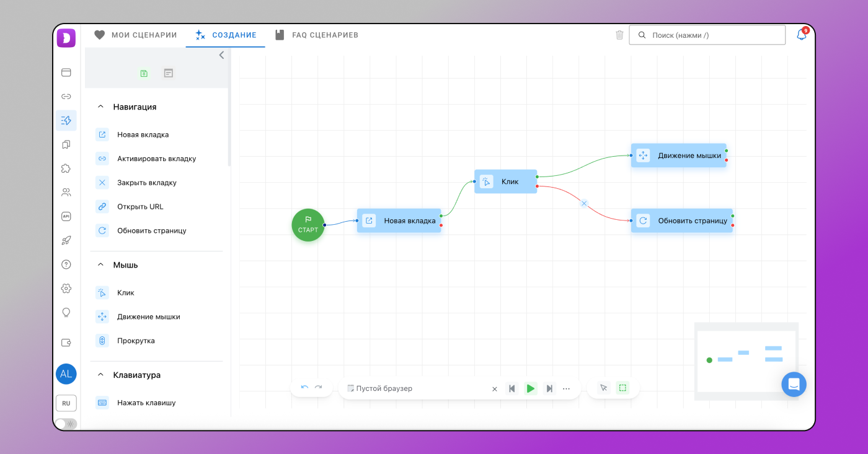Collapse the Навигация section
This screenshot has width=868, height=454.
100,107
